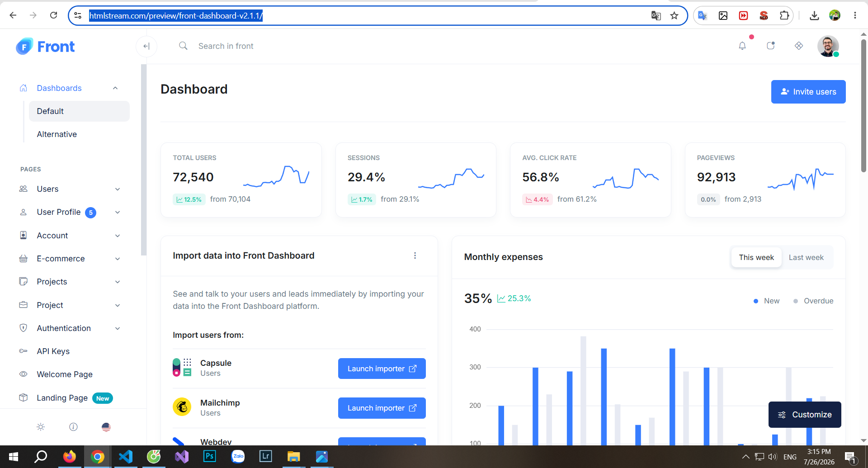Click the Dashboards home icon

tap(24, 88)
